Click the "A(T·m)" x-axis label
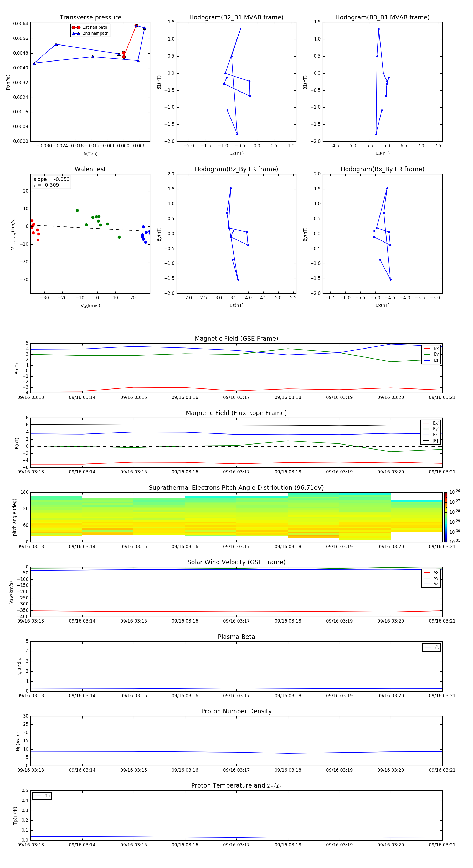473x868 pixels. point(90,154)
